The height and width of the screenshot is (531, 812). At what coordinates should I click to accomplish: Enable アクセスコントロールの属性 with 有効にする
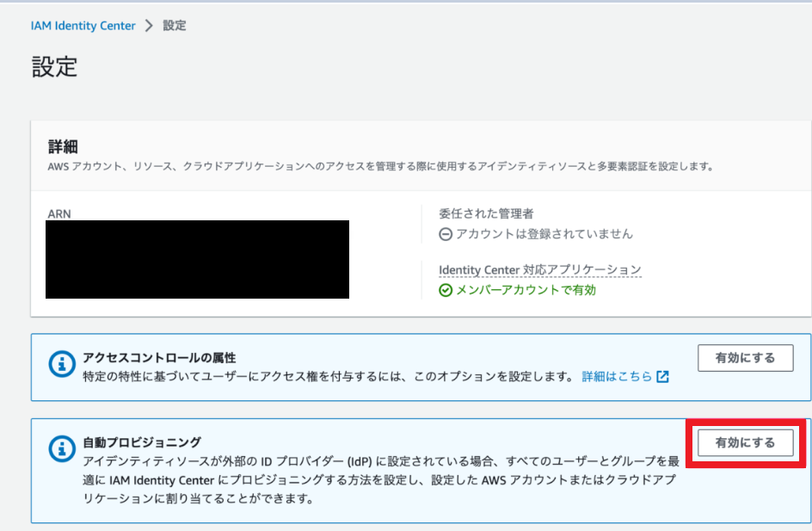pyautogui.click(x=745, y=358)
